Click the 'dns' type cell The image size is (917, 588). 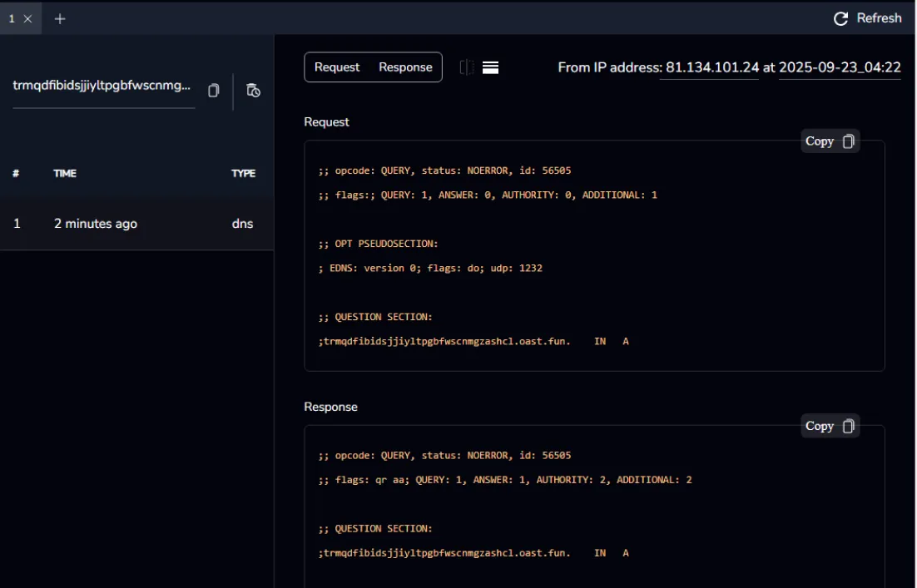pyautogui.click(x=243, y=224)
